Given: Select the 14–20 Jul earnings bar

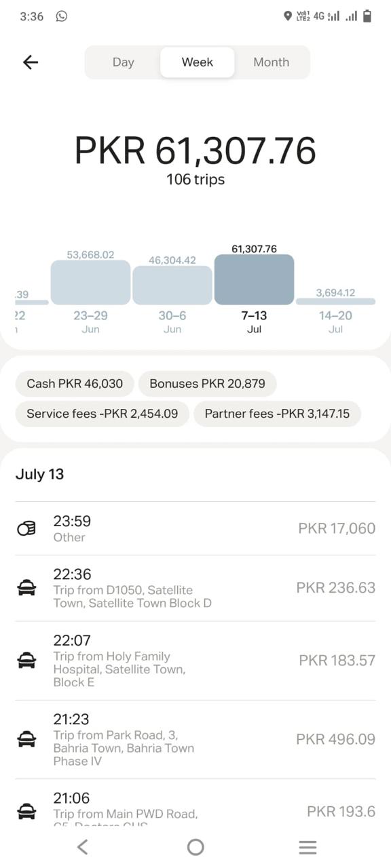Looking at the screenshot, I should pyautogui.click(x=335, y=301).
